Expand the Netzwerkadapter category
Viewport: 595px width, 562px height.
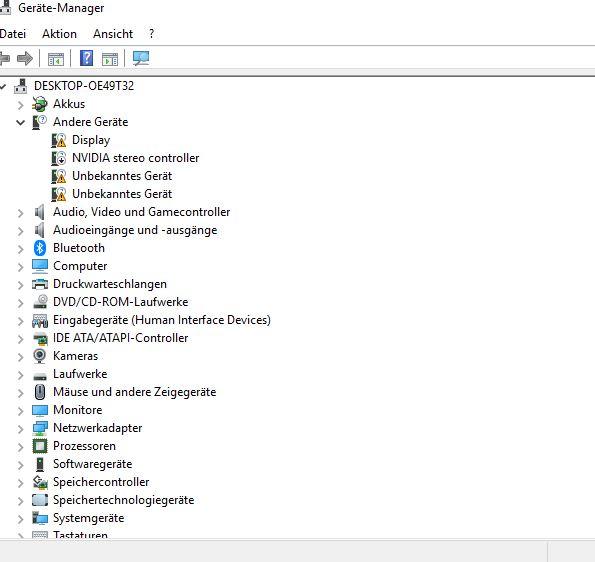coord(20,429)
